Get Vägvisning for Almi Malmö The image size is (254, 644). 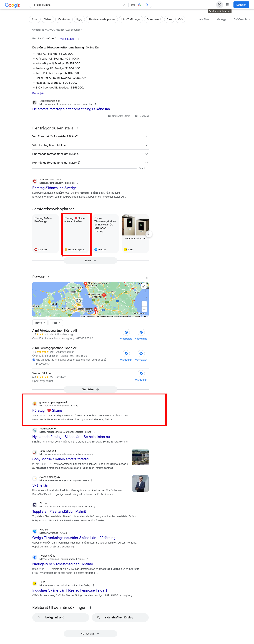[141, 353]
